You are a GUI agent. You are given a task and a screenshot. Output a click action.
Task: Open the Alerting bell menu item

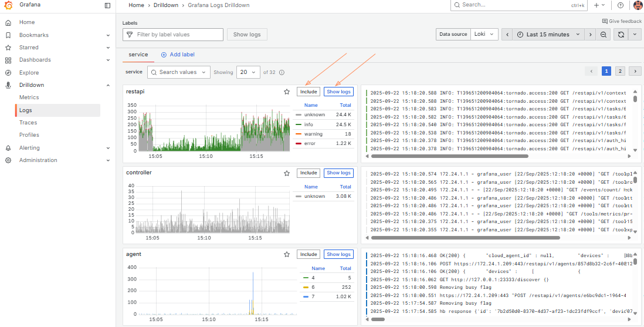pyautogui.click(x=29, y=148)
